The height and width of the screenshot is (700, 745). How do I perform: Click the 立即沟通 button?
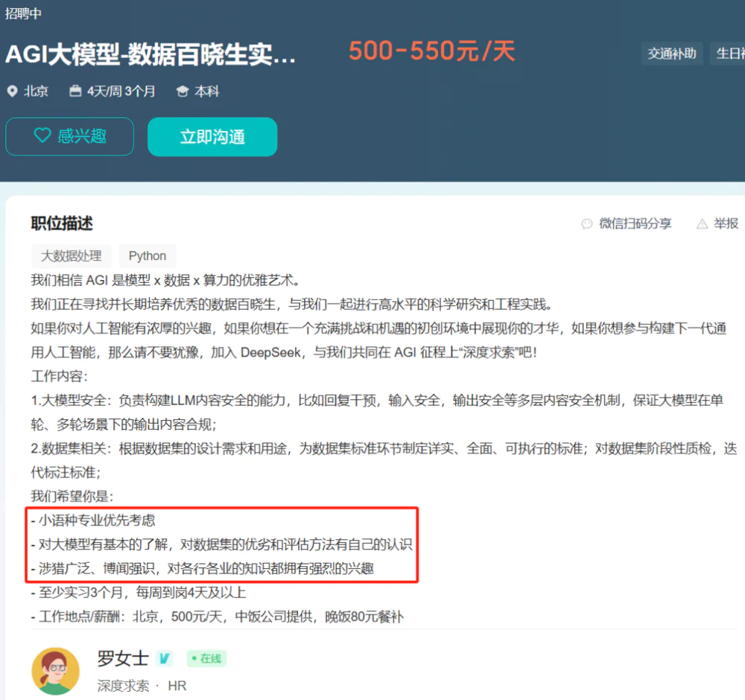pyautogui.click(x=212, y=136)
